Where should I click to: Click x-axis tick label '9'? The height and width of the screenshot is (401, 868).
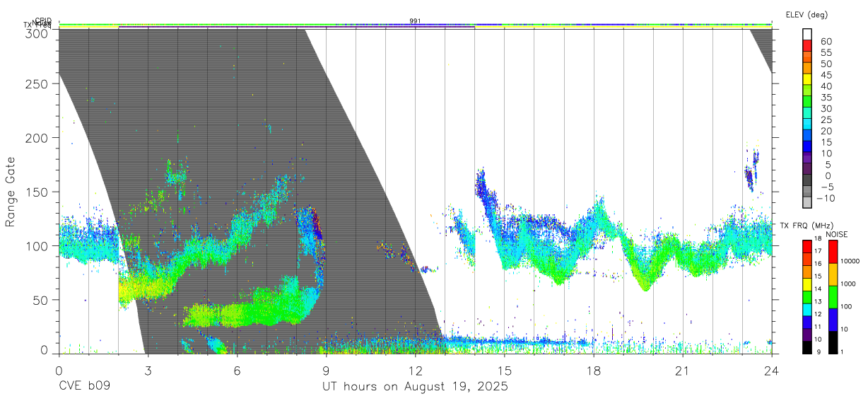pos(326,371)
